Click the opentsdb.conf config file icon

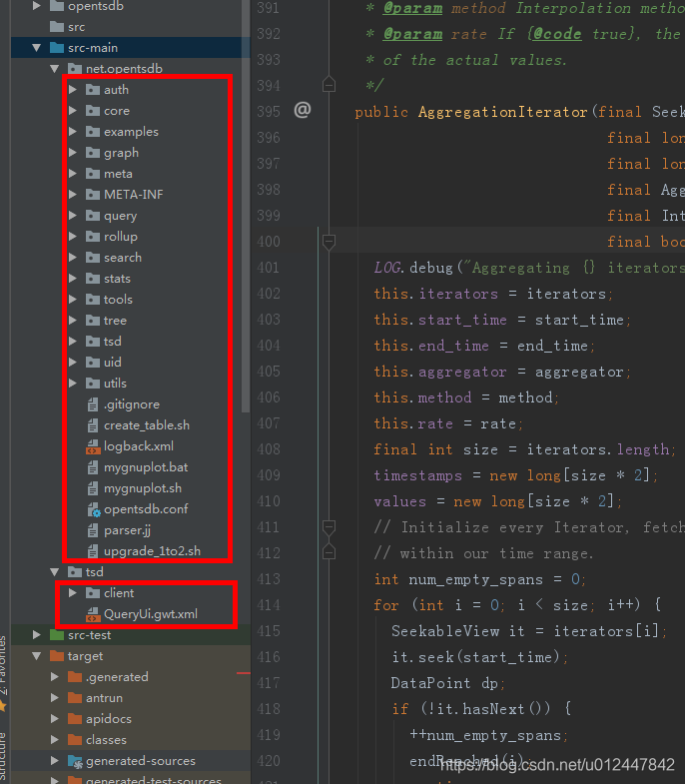point(94,509)
